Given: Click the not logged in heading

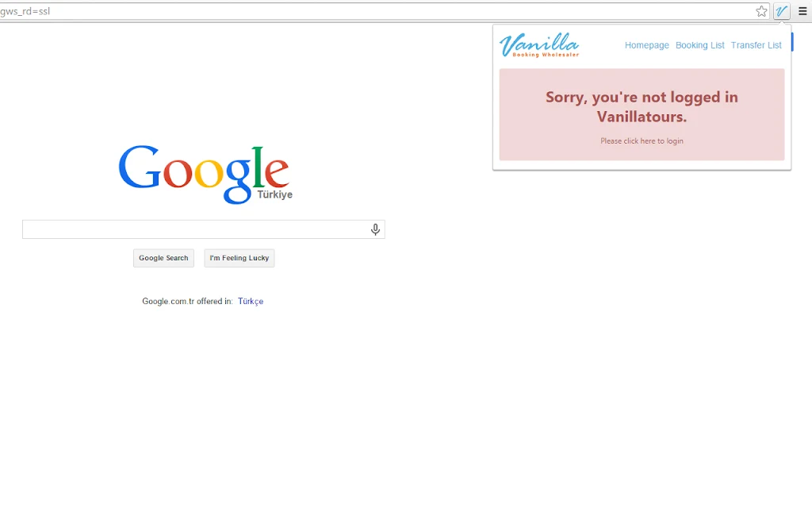Looking at the screenshot, I should (642, 107).
